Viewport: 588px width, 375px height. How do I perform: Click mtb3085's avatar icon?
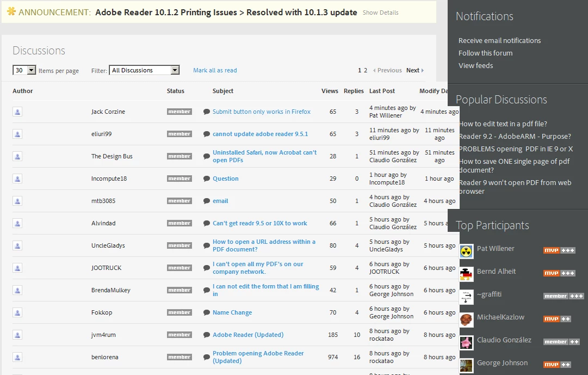click(17, 201)
